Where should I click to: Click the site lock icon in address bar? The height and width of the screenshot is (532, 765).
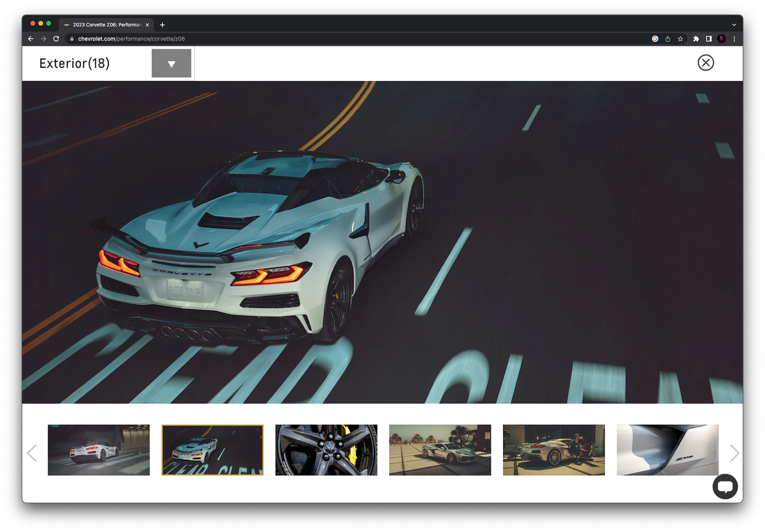pyautogui.click(x=72, y=39)
